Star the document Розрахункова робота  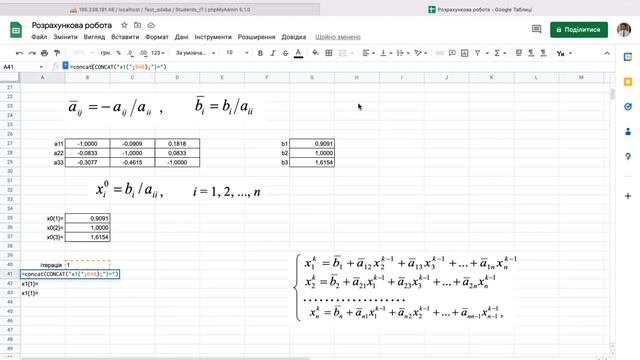click(124, 25)
